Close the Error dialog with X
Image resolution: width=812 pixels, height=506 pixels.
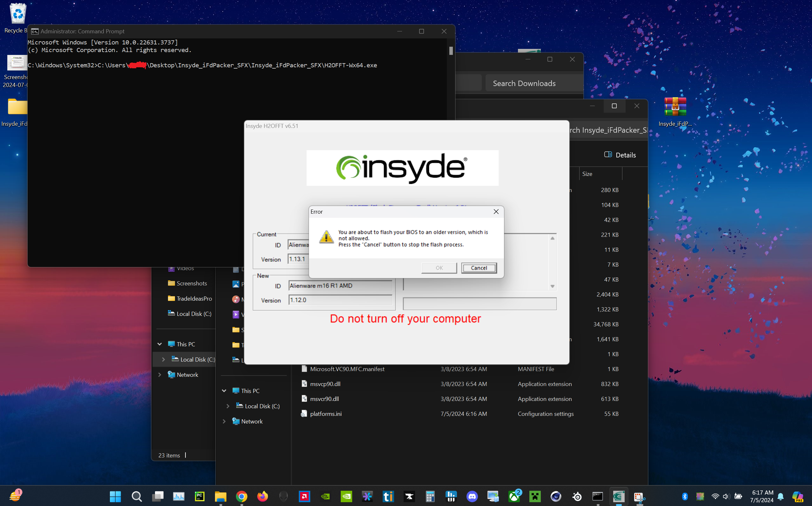point(496,211)
